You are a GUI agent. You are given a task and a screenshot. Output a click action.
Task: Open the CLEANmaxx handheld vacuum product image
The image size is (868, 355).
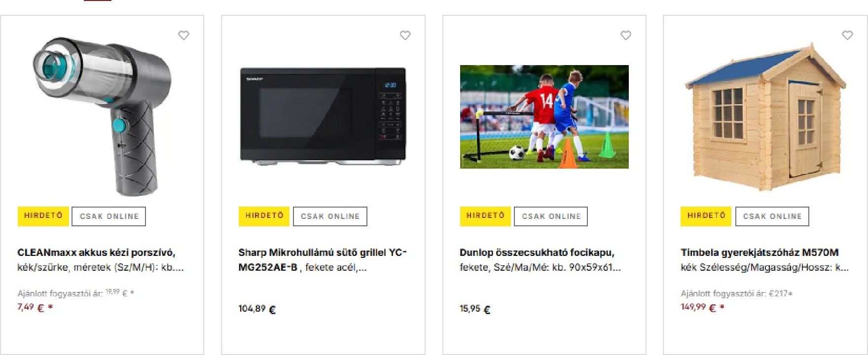tap(102, 117)
